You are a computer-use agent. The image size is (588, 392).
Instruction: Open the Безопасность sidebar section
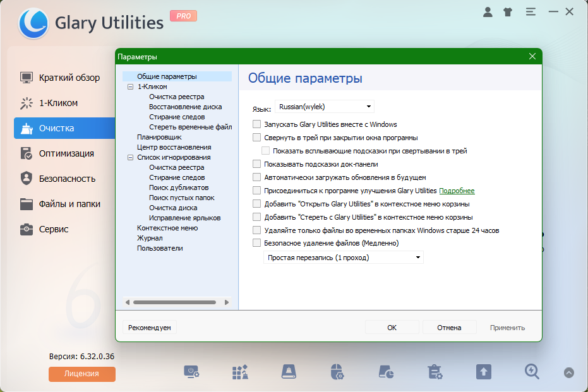(x=66, y=179)
